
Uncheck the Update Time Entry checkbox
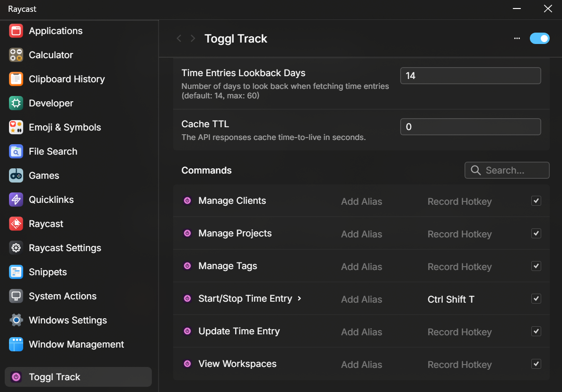tap(536, 331)
